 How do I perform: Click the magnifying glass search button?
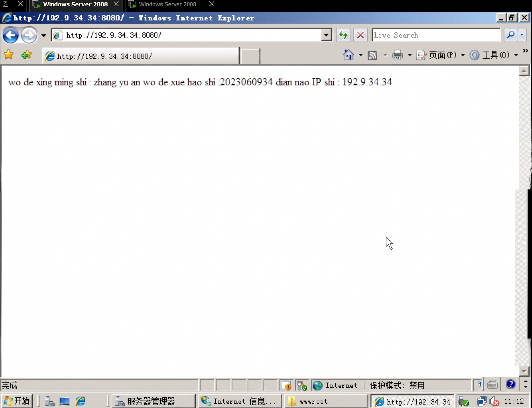pos(511,35)
